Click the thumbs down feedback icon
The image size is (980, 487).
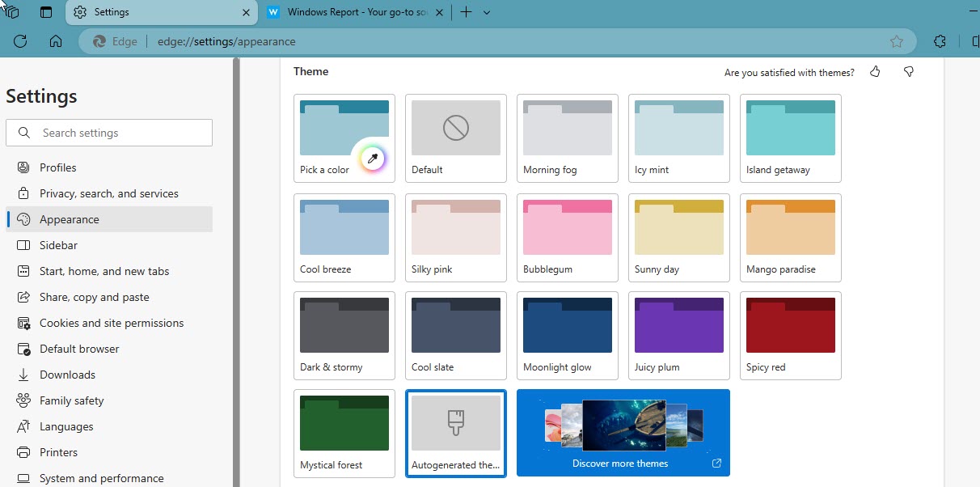tap(909, 72)
